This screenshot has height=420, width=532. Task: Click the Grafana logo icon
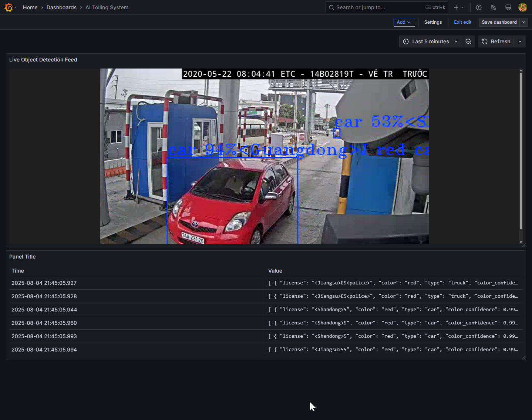click(x=9, y=7)
